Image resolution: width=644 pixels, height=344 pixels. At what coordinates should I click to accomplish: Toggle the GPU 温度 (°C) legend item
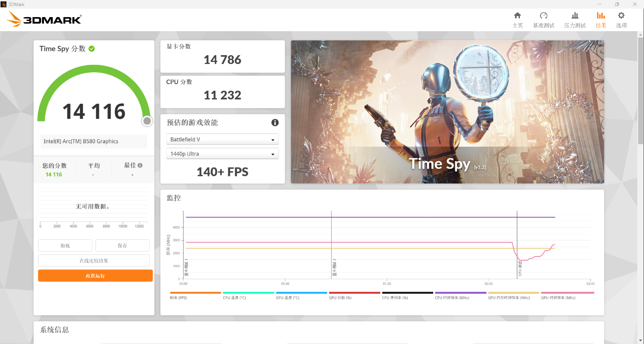pyautogui.click(x=301, y=296)
